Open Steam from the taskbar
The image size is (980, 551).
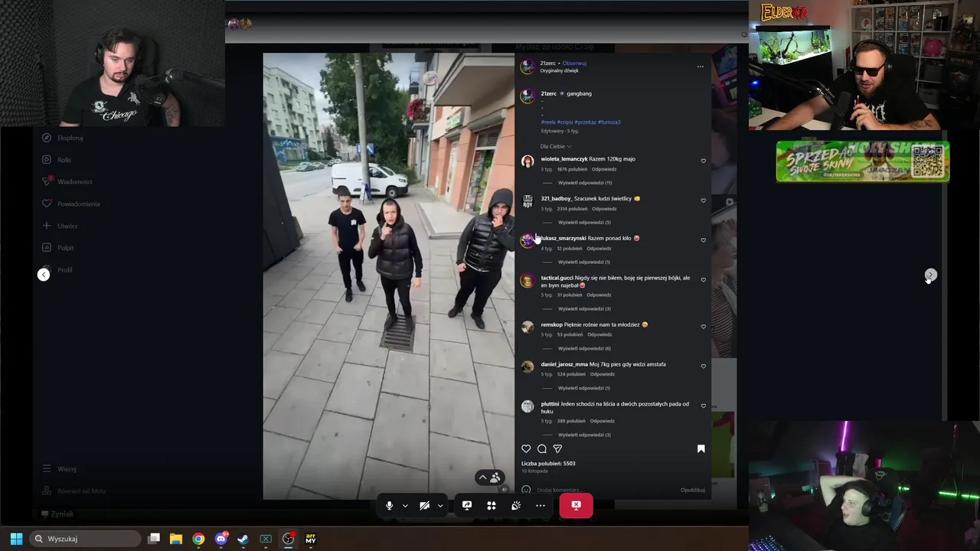(243, 539)
